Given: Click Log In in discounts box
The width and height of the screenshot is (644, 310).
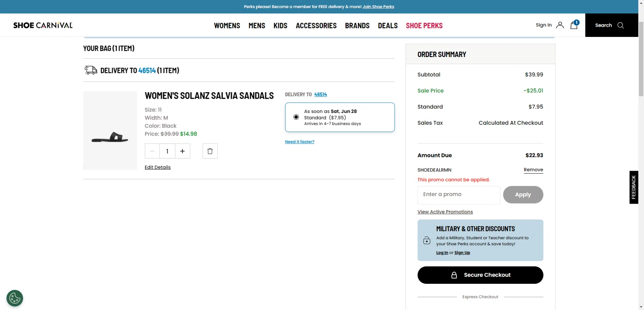Looking at the screenshot, I should click(442, 253).
